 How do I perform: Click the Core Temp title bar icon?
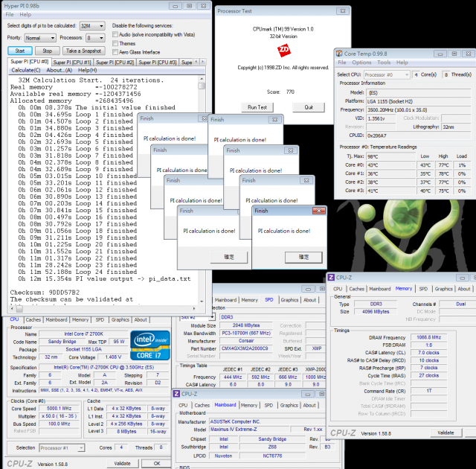339,54
